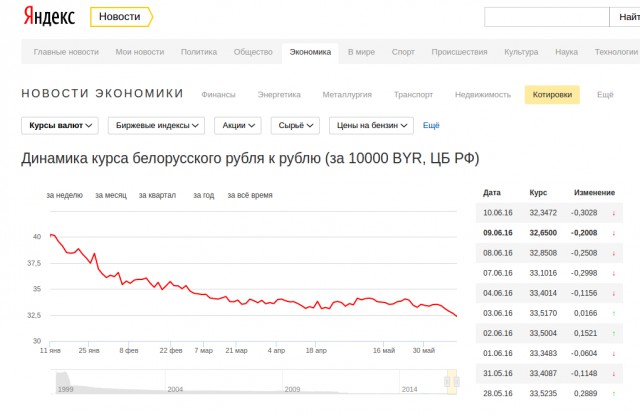Open the Спорт tab
The width and height of the screenshot is (640, 415).
pyautogui.click(x=403, y=52)
